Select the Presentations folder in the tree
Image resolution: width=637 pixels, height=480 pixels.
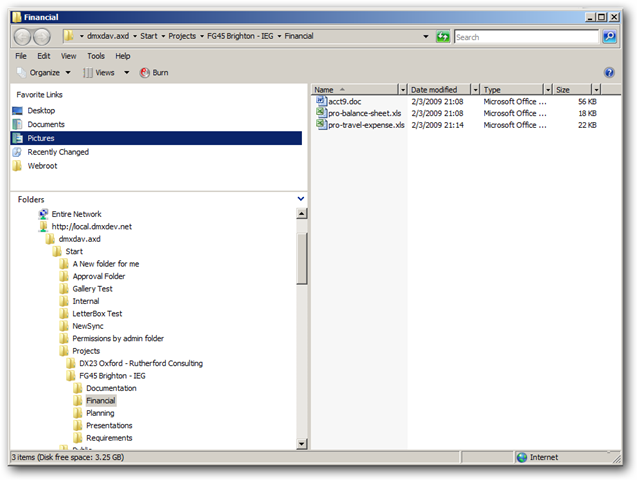(109, 426)
